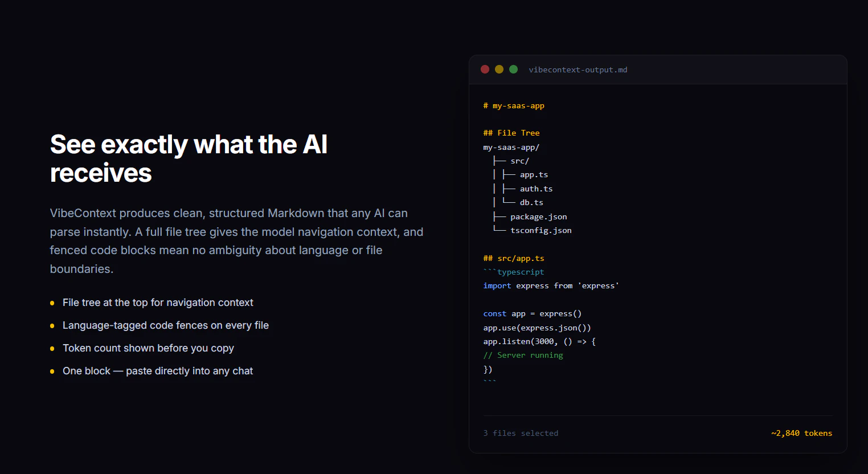Click the '~2,840 tokens' count

point(802,434)
